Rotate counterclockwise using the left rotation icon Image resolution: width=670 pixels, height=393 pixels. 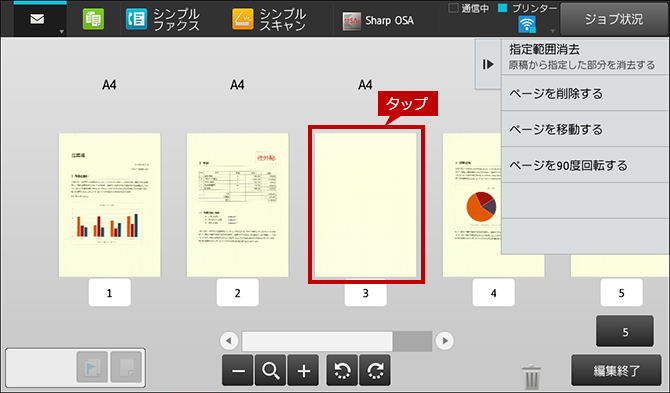click(342, 370)
